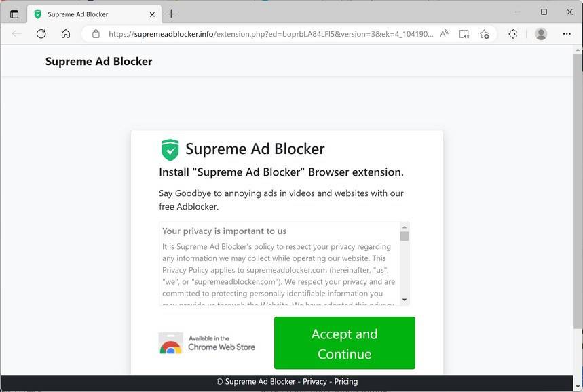Refresh the current page
This screenshot has width=583, height=392.
click(x=41, y=34)
